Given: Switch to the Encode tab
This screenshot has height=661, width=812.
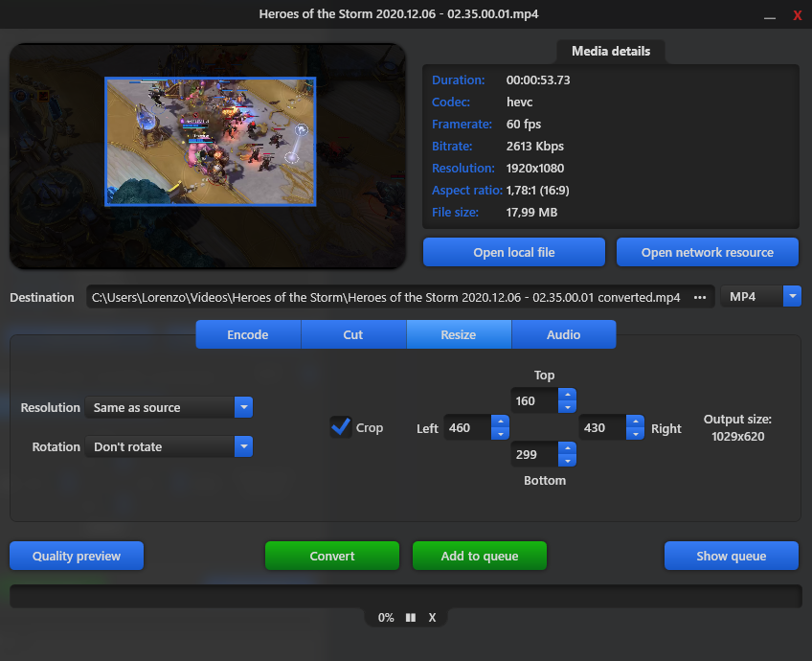Looking at the screenshot, I should [248, 334].
